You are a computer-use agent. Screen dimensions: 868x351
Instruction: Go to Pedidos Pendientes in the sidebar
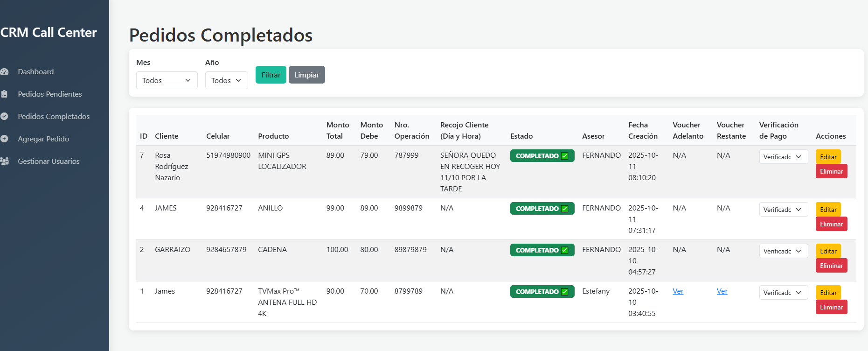point(50,94)
